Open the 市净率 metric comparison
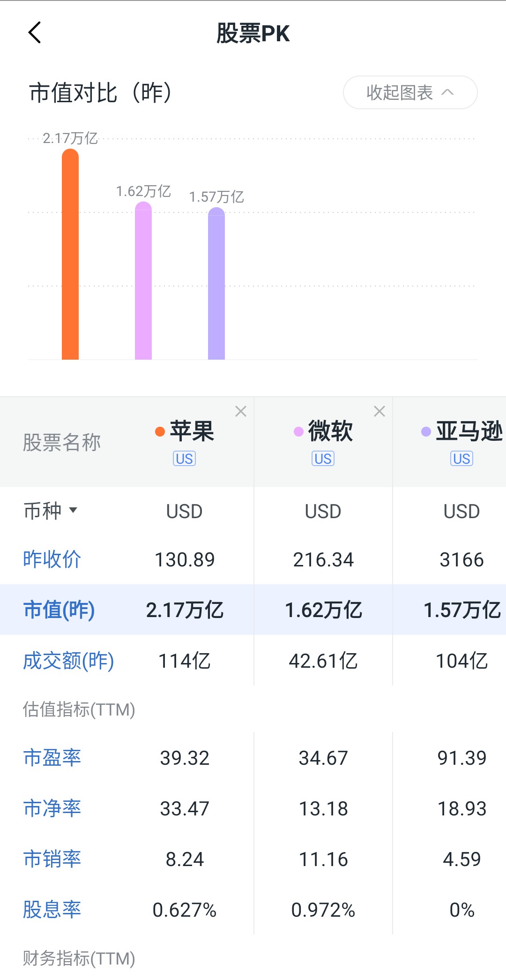This screenshot has width=506, height=980. (x=52, y=808)
